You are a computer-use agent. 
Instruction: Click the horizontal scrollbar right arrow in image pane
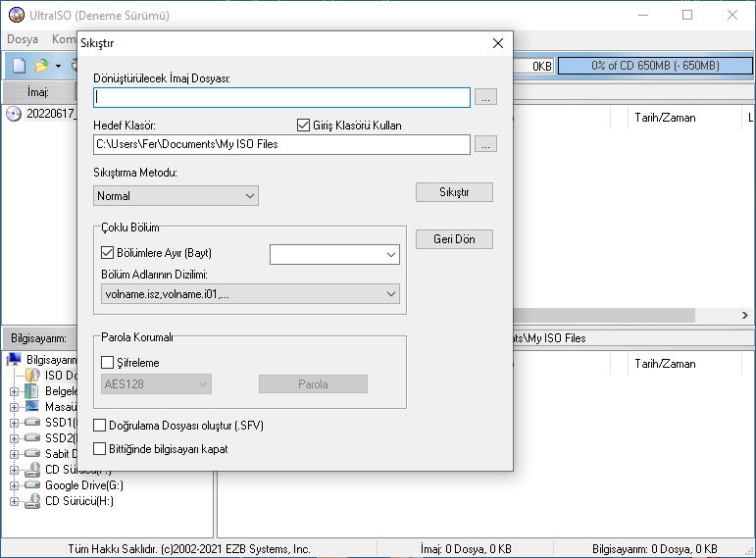click(745, 316)
